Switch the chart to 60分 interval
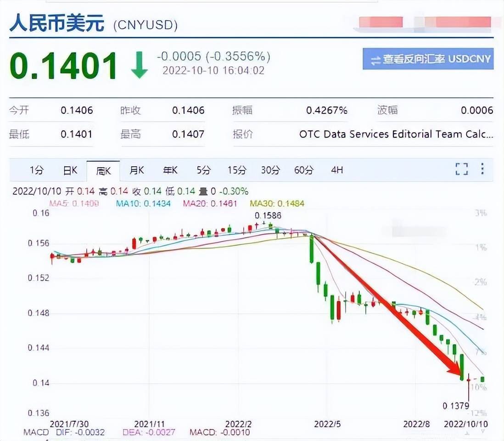The image size is (504, 441). point(304,170)
